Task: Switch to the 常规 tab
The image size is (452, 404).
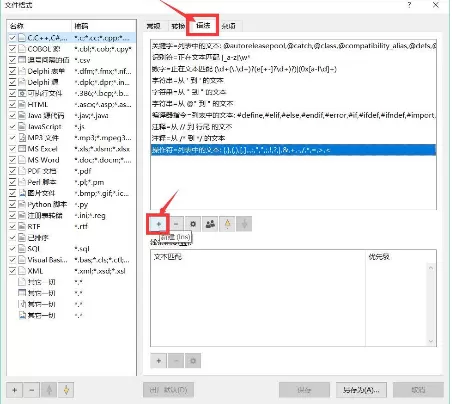Action: (154, 26)
